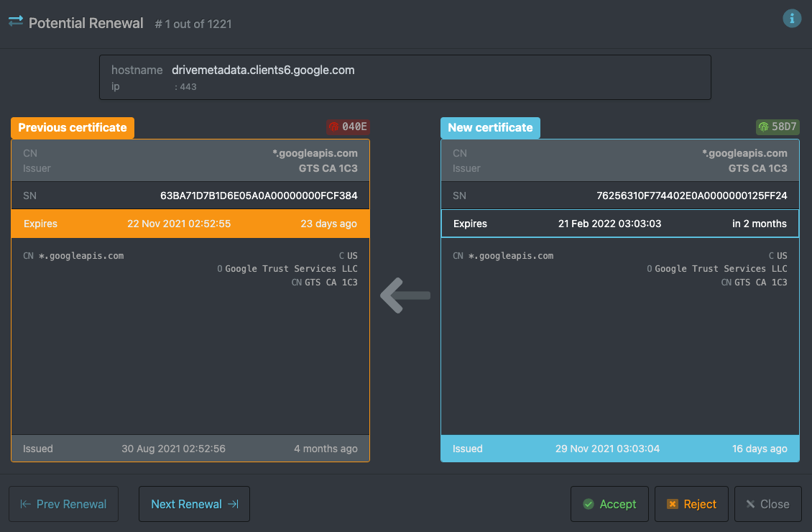Select the Previous certificate label
The width and height of the screenshot is (812, 532).
(x=72, y=128)
